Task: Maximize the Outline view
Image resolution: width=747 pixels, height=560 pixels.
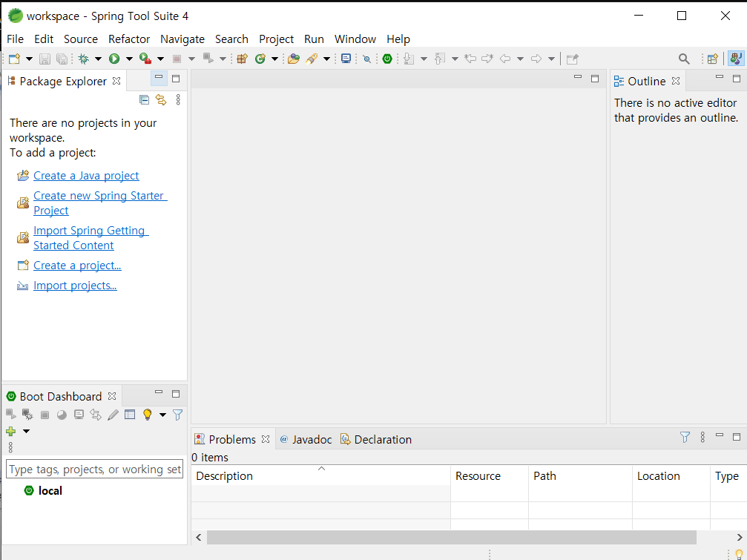Action: [737, 78]
